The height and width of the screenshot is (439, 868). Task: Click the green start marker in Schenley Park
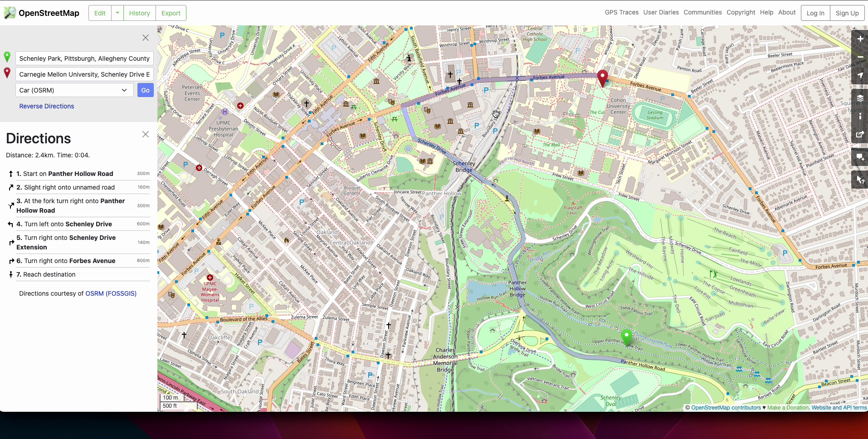[626, 337]
